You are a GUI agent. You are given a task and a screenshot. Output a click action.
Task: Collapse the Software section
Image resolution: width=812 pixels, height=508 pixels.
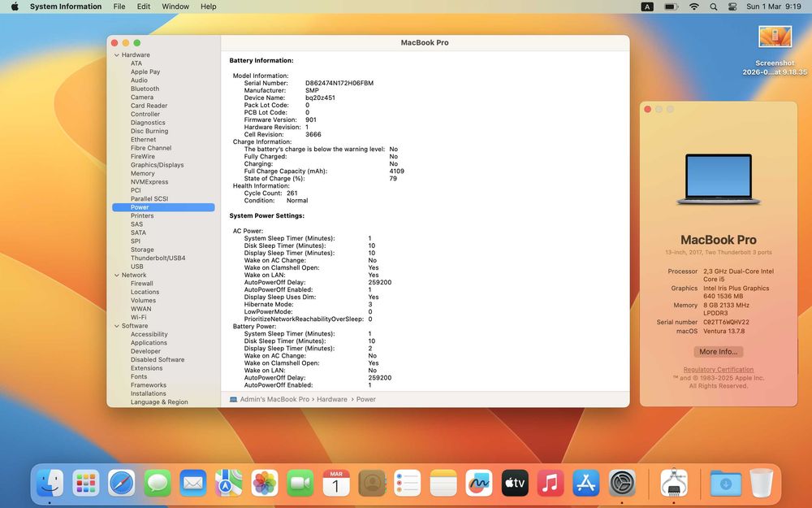[116, 326]
